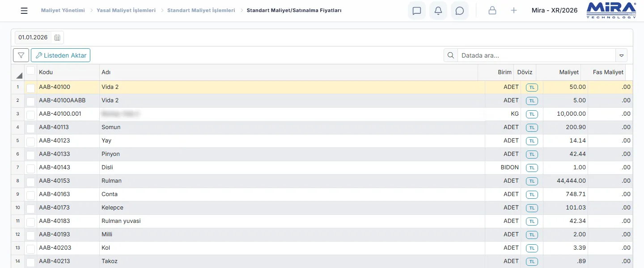This screenshot has height=268, width=644.
Task: Click the TL currency badge for Conta
Action: 532,195
